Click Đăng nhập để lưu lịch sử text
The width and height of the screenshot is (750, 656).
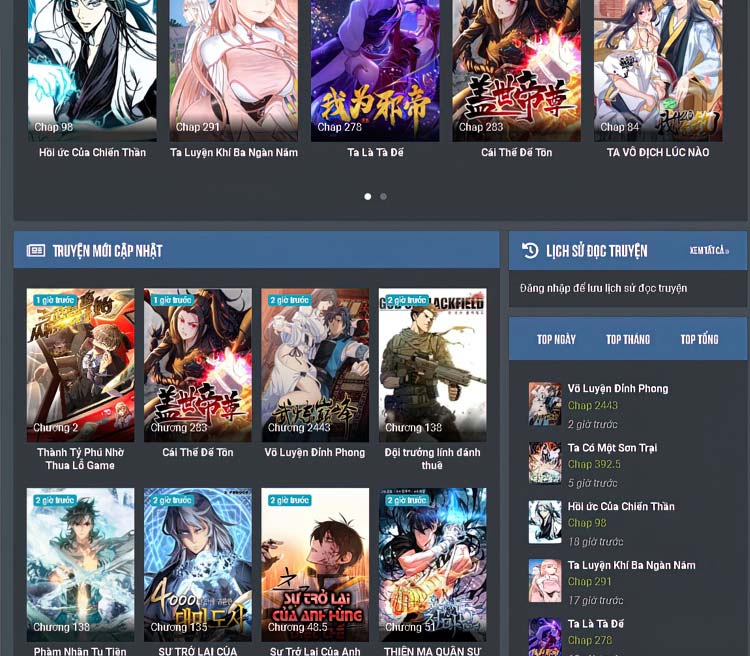[604, 289]
